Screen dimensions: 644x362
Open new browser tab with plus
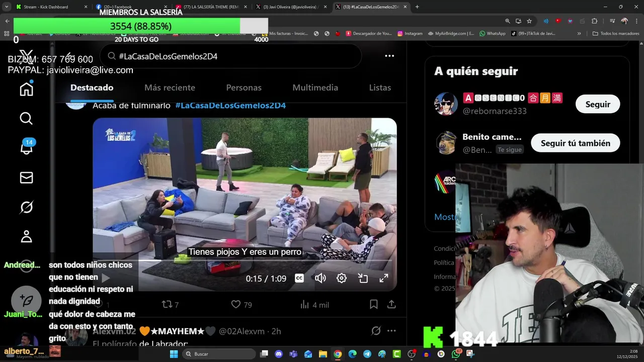click(x=417, y=7)
